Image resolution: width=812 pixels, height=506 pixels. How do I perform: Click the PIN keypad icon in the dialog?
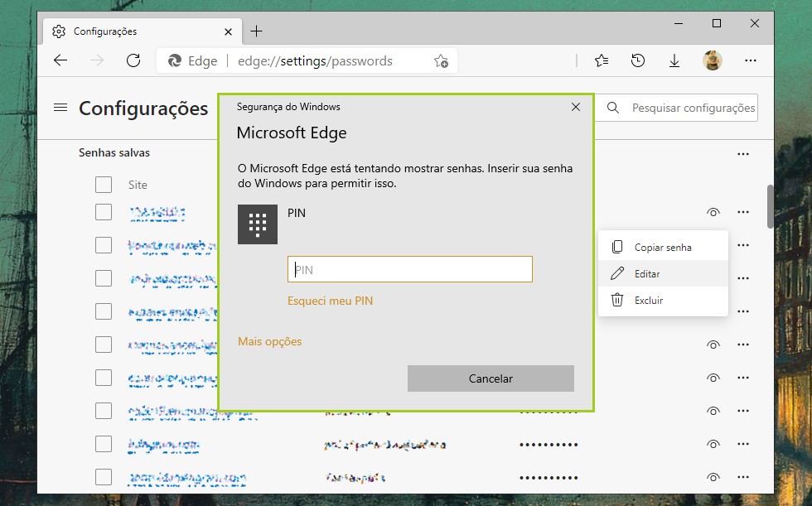pos(258,224)
